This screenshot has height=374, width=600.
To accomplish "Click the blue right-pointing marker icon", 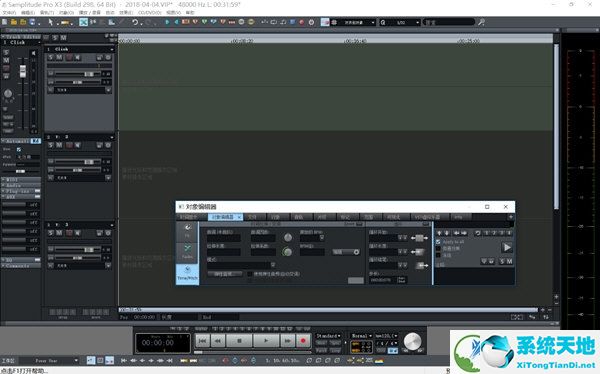I will [167, 22].
